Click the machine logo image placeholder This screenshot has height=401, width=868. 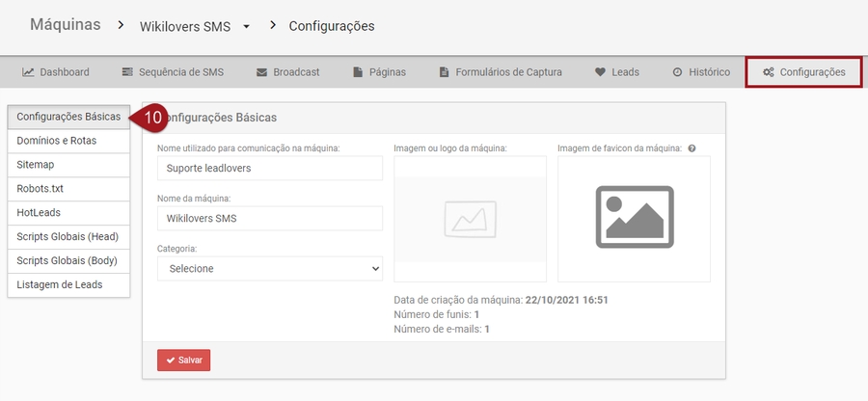[x=470, y=219]
